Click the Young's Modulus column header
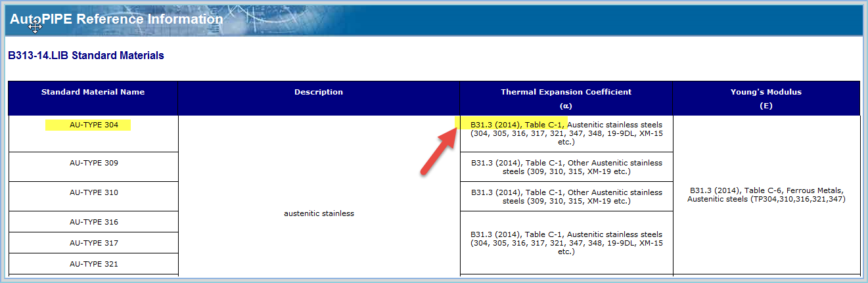This screenshot has width=868, height=283. point(766,98)
